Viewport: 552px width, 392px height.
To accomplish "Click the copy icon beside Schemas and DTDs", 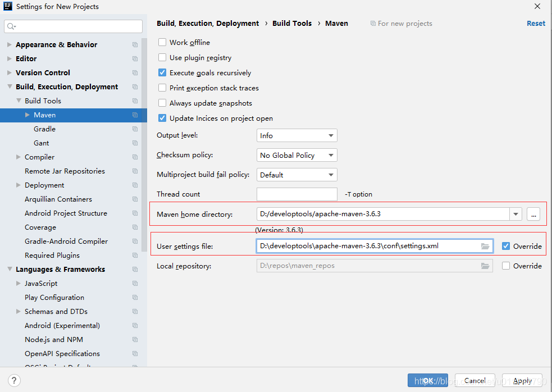I will 135,312.
